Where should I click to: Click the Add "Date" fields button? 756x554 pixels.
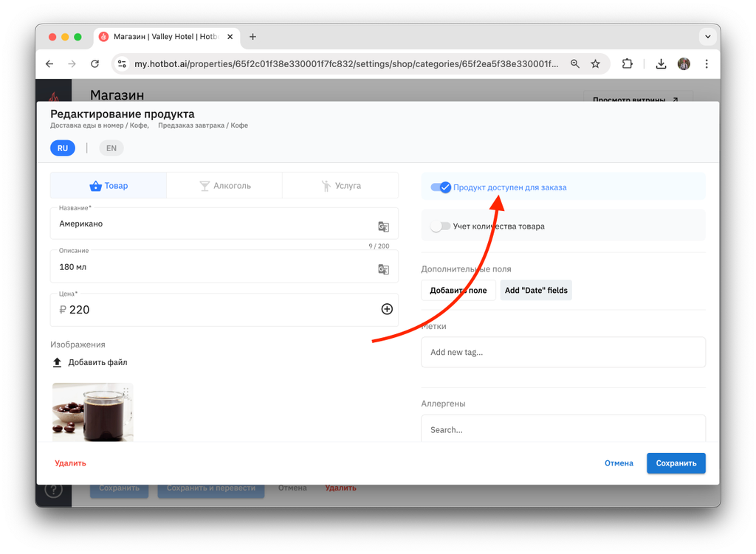(536, 290)
